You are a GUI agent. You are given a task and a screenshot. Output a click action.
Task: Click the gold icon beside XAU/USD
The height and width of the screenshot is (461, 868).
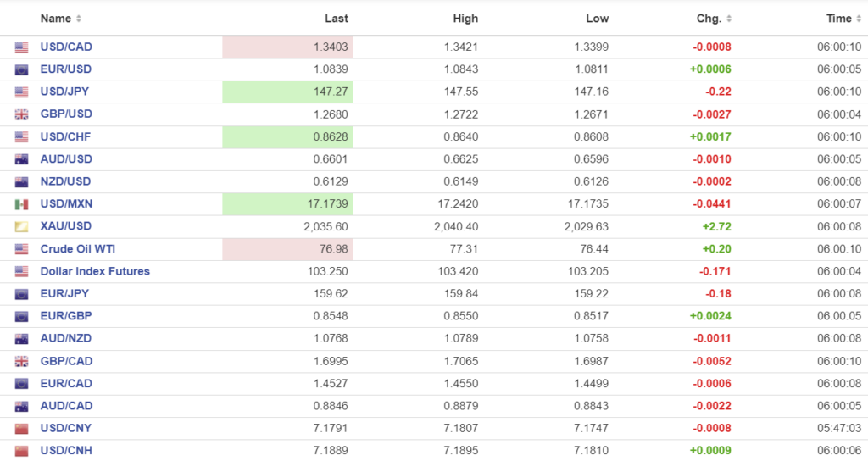21,226
